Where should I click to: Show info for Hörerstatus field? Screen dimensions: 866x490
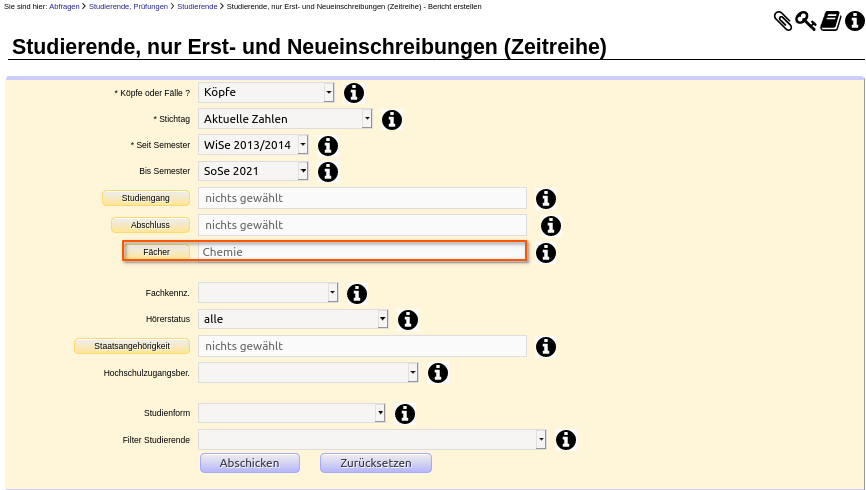pos(408,320)
